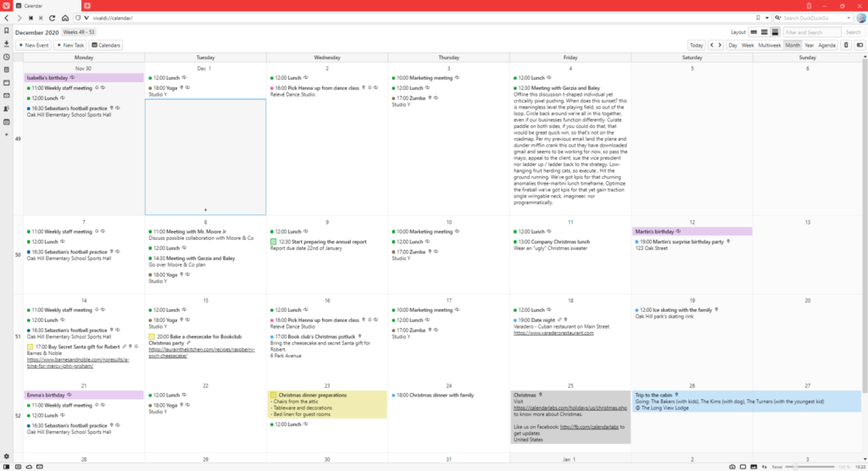The height and width of the screenshot is (471, 868).
Task: Click the shield tracker blocker icon
Action: [78, 19]
